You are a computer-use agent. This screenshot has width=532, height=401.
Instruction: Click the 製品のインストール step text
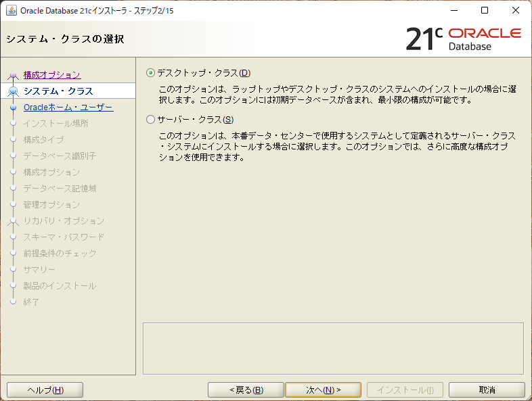pyautogui.click(x=60, y=286)
